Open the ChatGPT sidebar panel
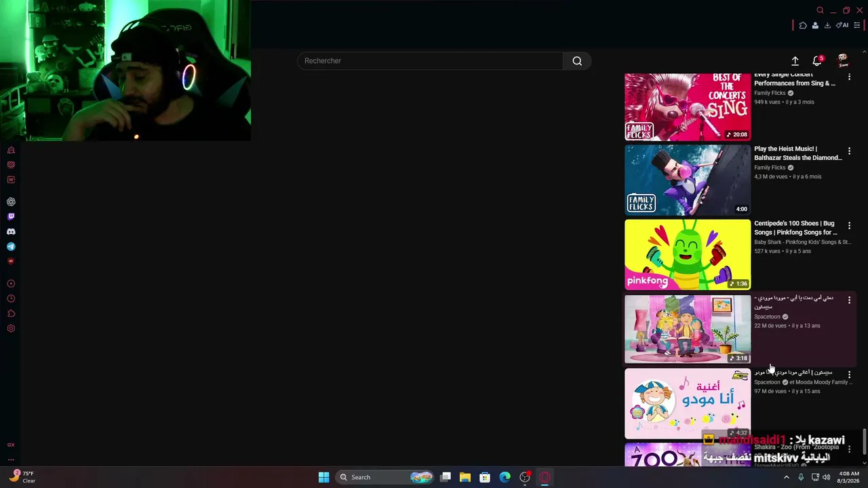The height and width of the screenshot is (488, 868). [x=11, y=202]
